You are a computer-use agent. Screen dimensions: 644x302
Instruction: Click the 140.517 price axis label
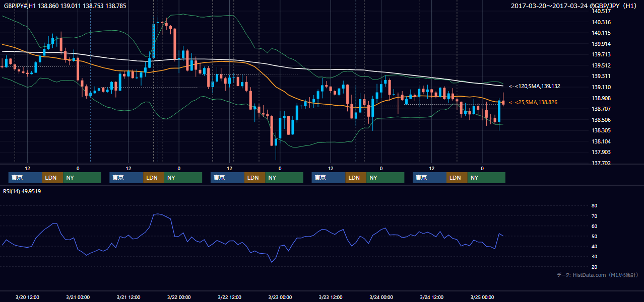[x=601, y=12]
